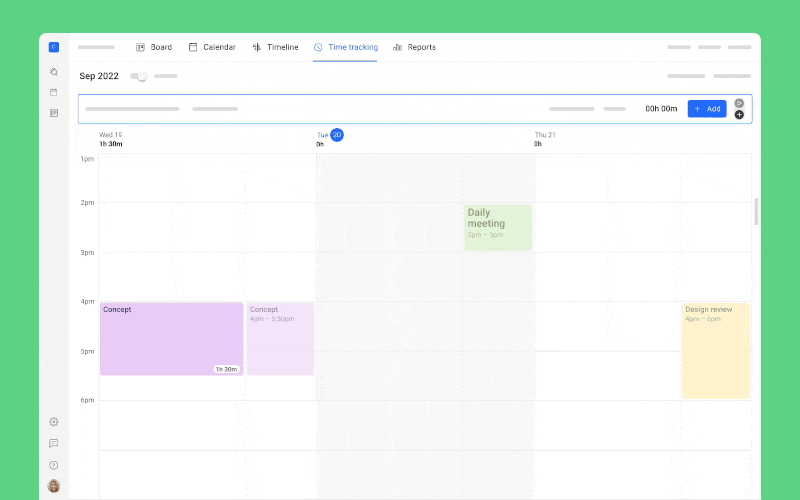Start timer with the gray play icon
This screenshot has width=800, height=500.
[739, 103]
